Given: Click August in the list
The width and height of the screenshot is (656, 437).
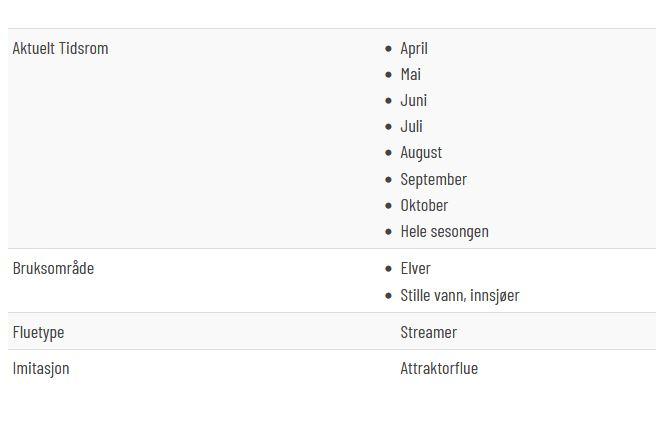Looking at the screenshot, I should tap(421, 153).
